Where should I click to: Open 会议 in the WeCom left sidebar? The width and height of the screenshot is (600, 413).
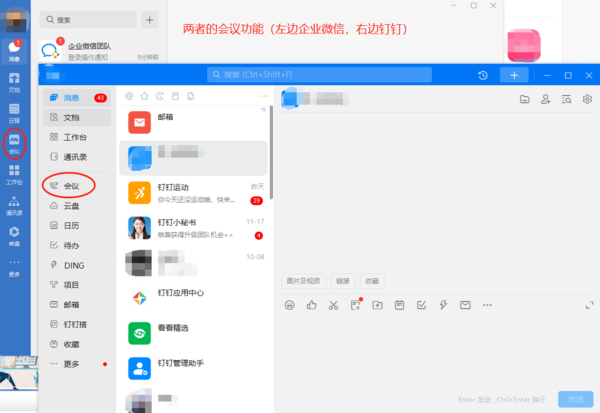pos(14,142)
